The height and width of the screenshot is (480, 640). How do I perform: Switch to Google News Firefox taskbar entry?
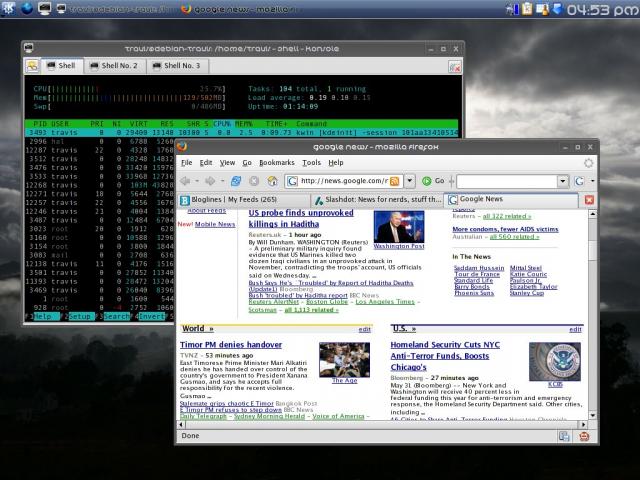241,9
